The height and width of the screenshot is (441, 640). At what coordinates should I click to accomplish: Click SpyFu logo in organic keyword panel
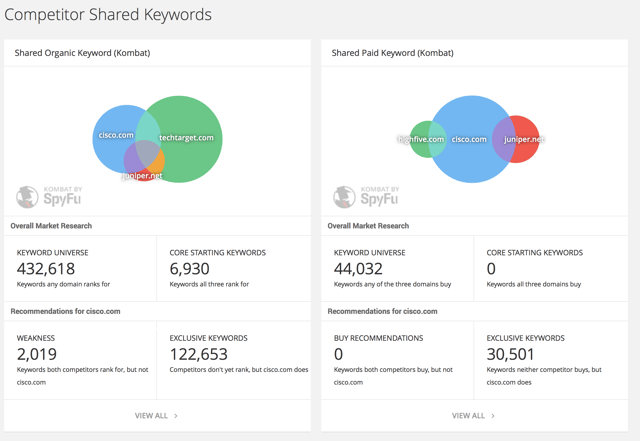[x=49, y=197]
